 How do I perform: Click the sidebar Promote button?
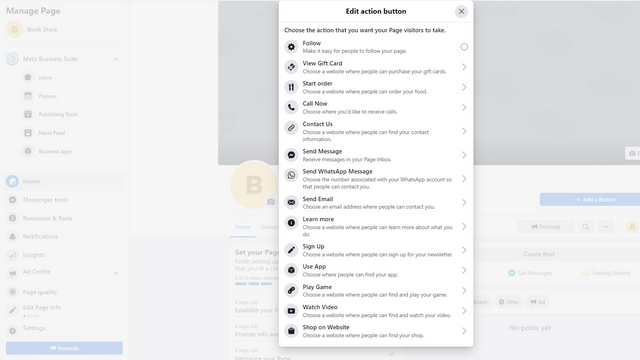pyautogui.click(x=64, y=348)
